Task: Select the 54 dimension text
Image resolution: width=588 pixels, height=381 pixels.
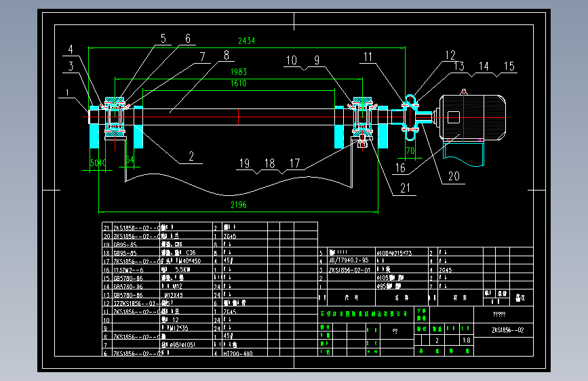Action: pyautogui.click(x=130, y=159)
